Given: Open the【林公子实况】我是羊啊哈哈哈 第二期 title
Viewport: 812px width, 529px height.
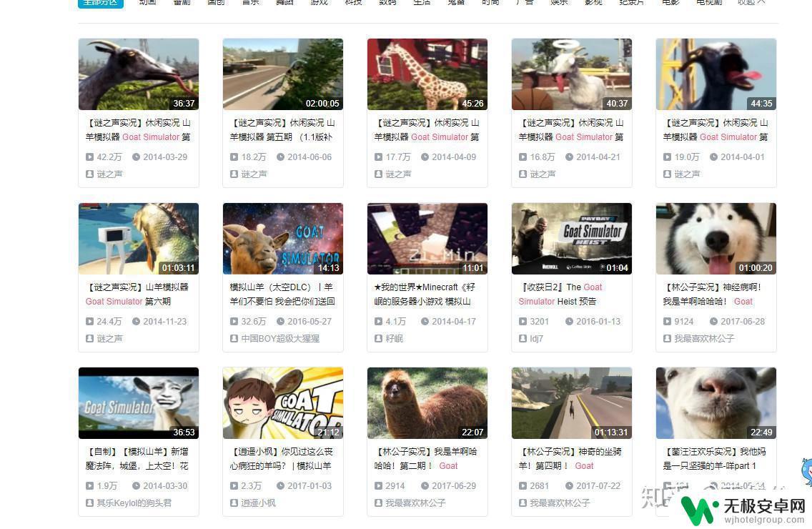Looking at the screenshot, I should [x=426, y=459].
